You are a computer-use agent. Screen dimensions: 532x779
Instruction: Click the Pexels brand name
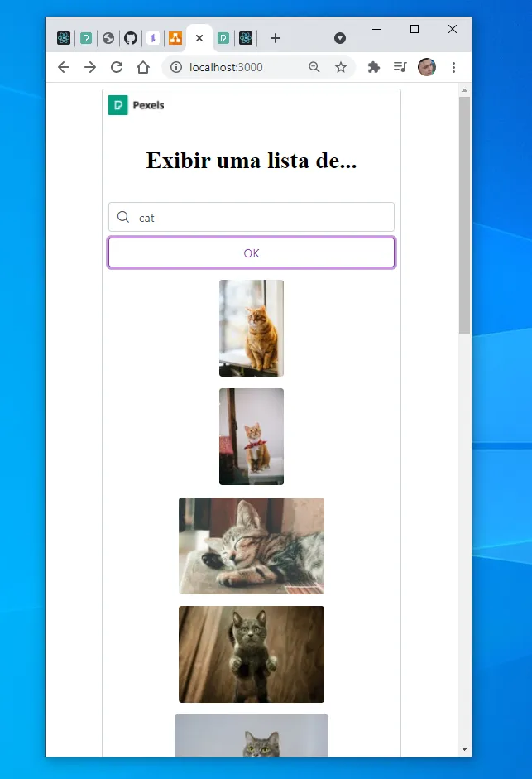(149, 105)
